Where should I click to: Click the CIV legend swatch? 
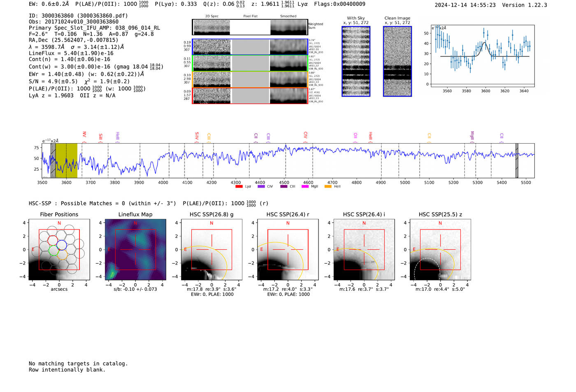(261, 187)
